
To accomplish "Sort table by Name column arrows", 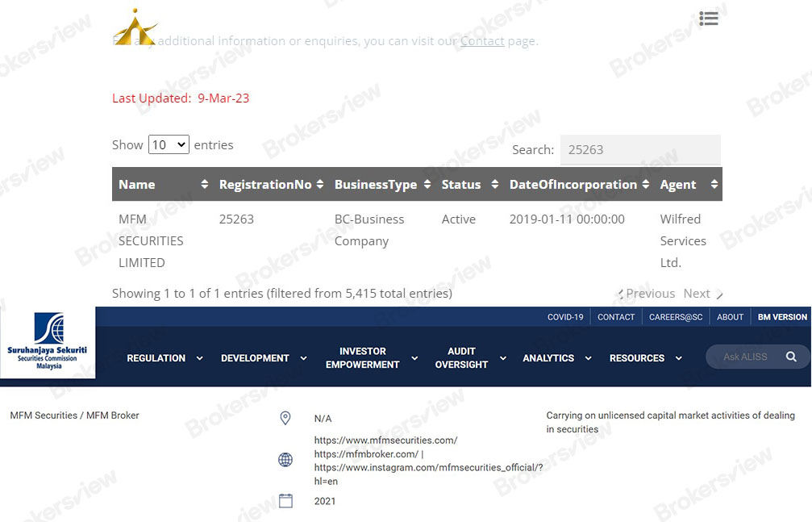I will [x=205, y=184].
